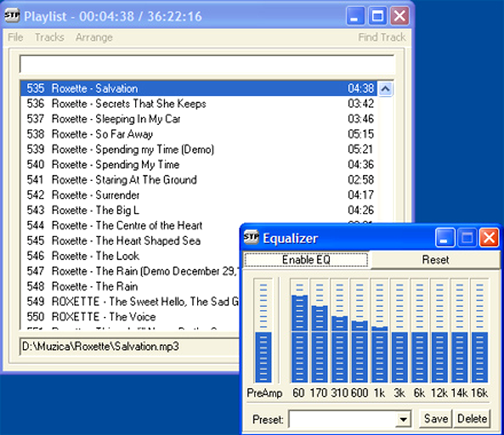
Task: Click the Playlist search input field
Action: 207,64
